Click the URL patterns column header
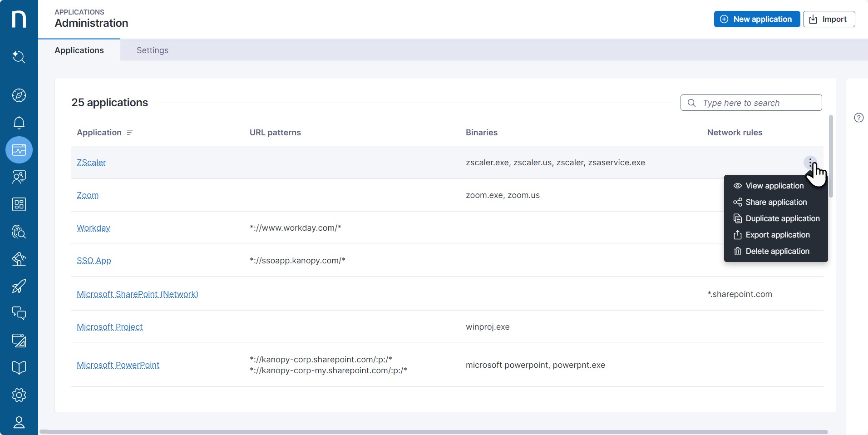This screenshot has width=868, height=435. click(x=275, y=133)
